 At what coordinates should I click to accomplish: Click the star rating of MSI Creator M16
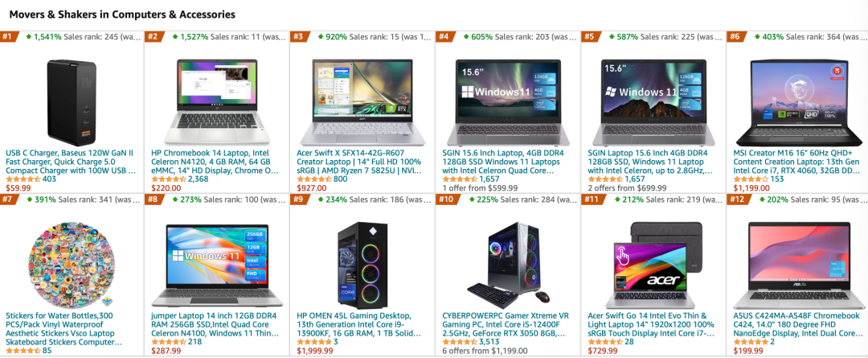point(751,179)
